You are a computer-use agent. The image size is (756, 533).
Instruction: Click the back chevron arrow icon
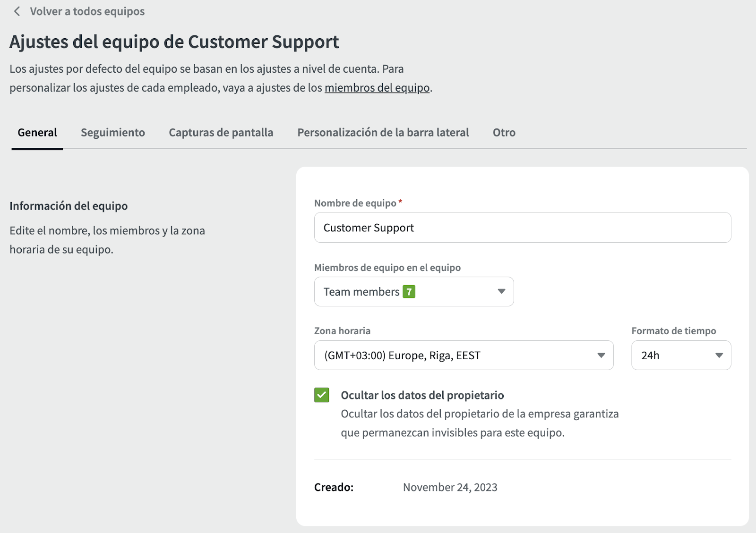[17, 11]
